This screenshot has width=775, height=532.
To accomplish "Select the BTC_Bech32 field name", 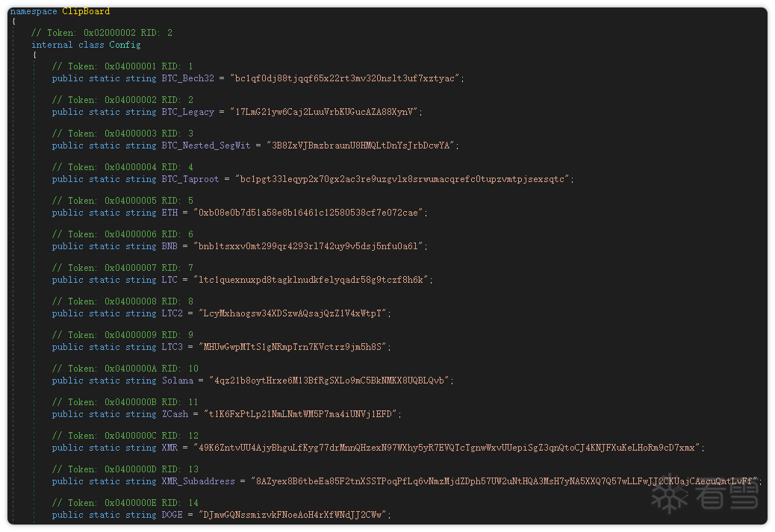I will tap(188, 78).
